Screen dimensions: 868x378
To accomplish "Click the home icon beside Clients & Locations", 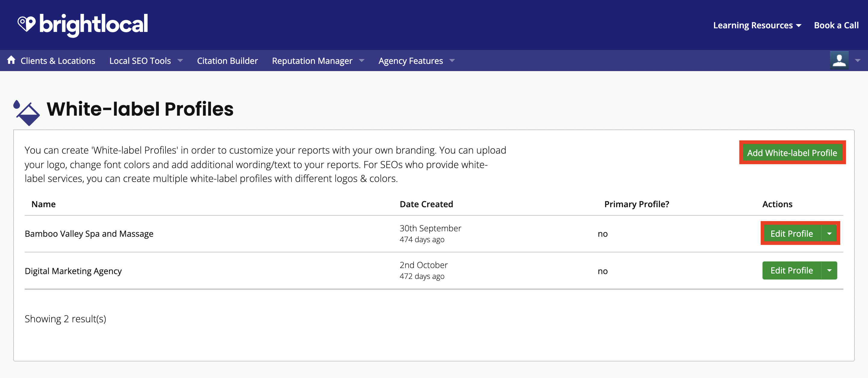I will (11, 60).
